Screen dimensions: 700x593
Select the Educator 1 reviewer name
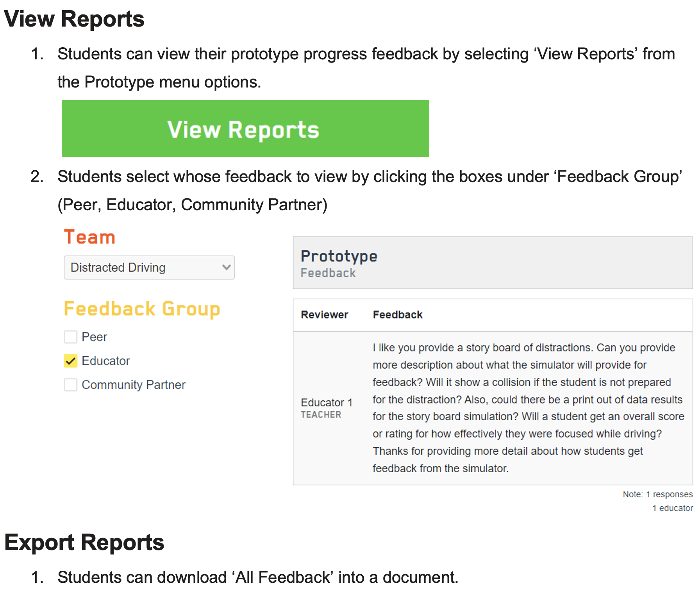[326, 402]
